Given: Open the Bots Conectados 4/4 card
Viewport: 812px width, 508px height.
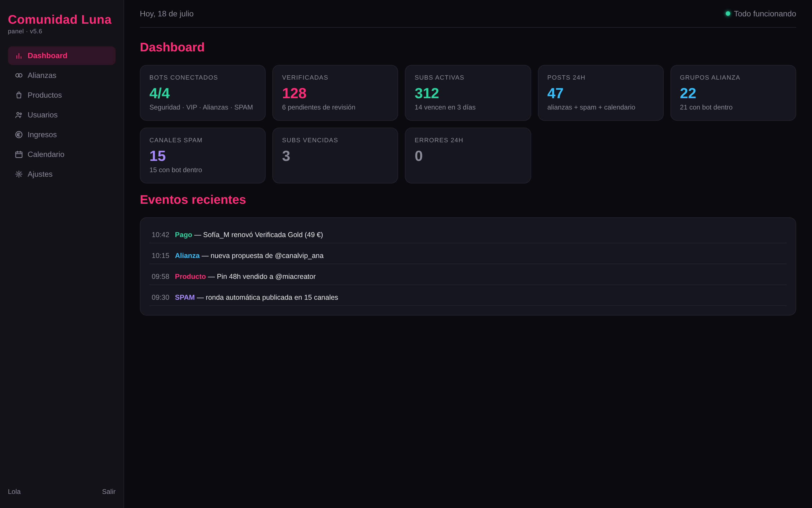Looking at the screenshot, I should point(203,93).
